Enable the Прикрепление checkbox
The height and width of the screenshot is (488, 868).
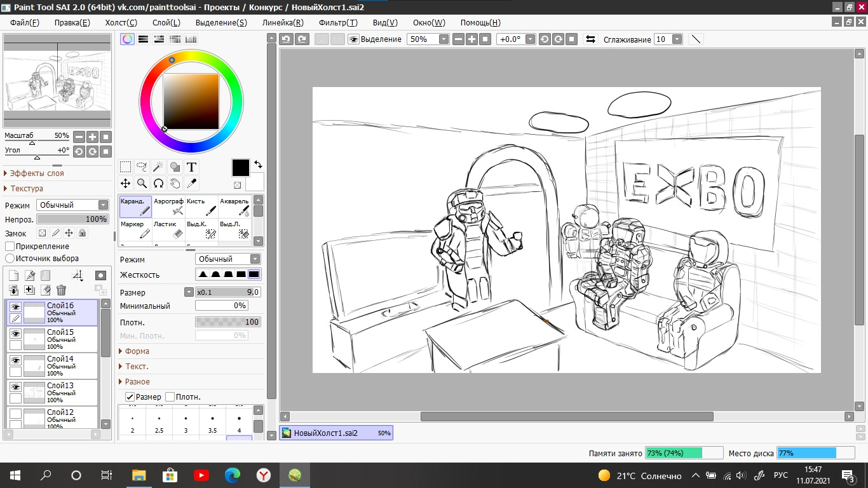coord(10,246)
